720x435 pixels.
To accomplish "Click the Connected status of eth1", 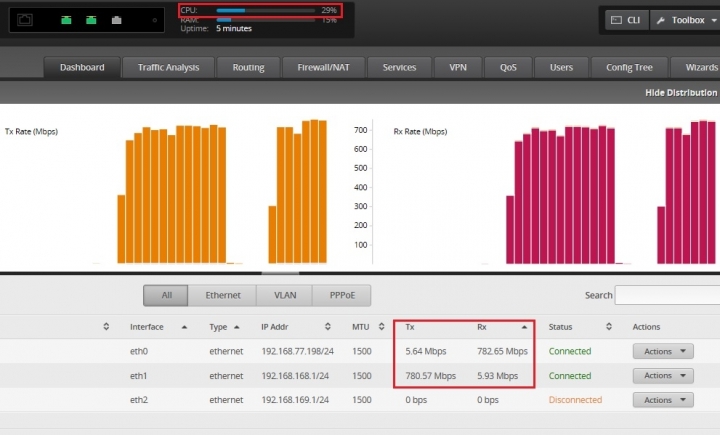I will 570,376.
